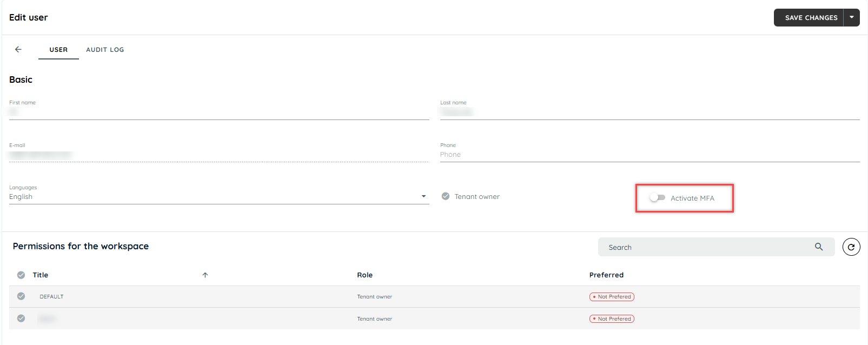Click the Last name input field
Viewport: 868px width, 345px height.
tap(650, 112)
